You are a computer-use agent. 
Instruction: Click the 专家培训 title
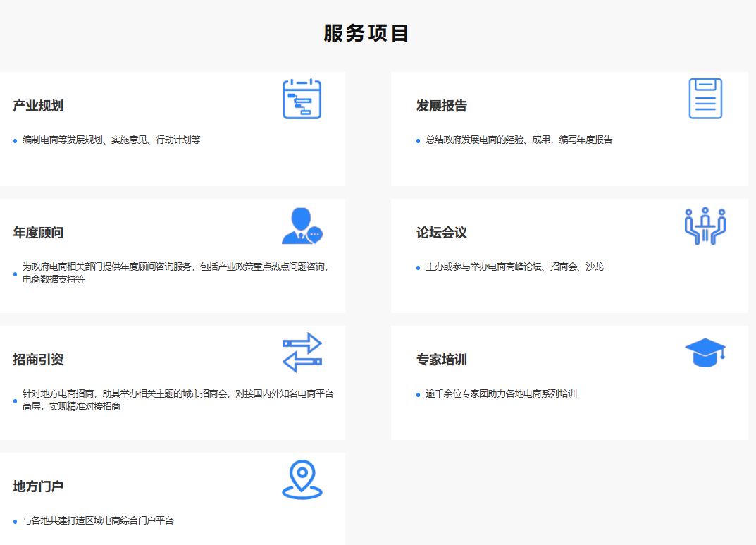pos(442,360)
